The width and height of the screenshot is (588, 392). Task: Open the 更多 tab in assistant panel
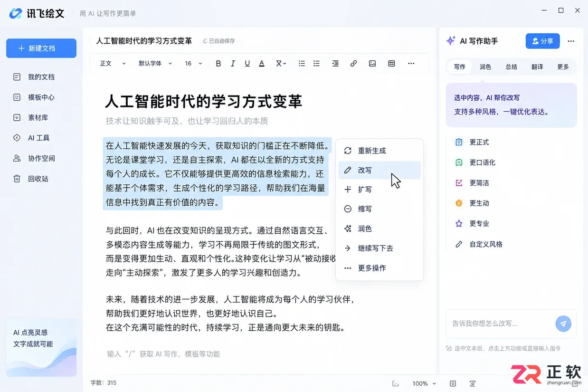click(563, 67)
